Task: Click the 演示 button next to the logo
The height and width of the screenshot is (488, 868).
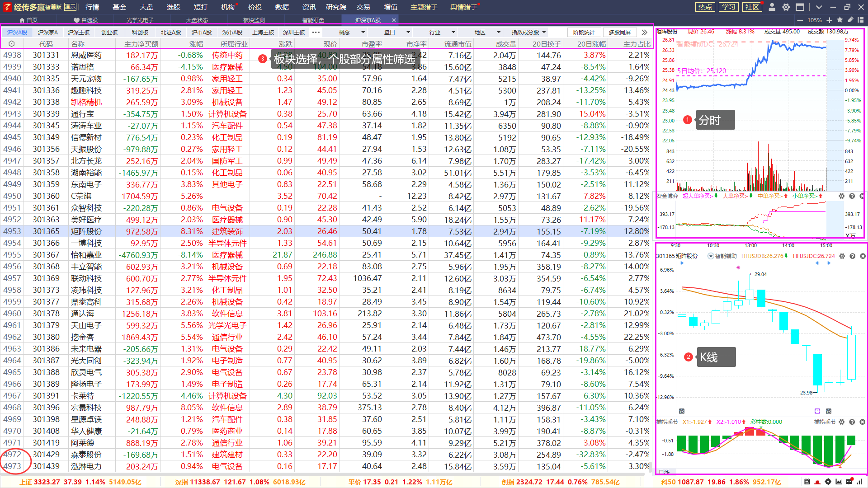Action: (x=71, y=7)
